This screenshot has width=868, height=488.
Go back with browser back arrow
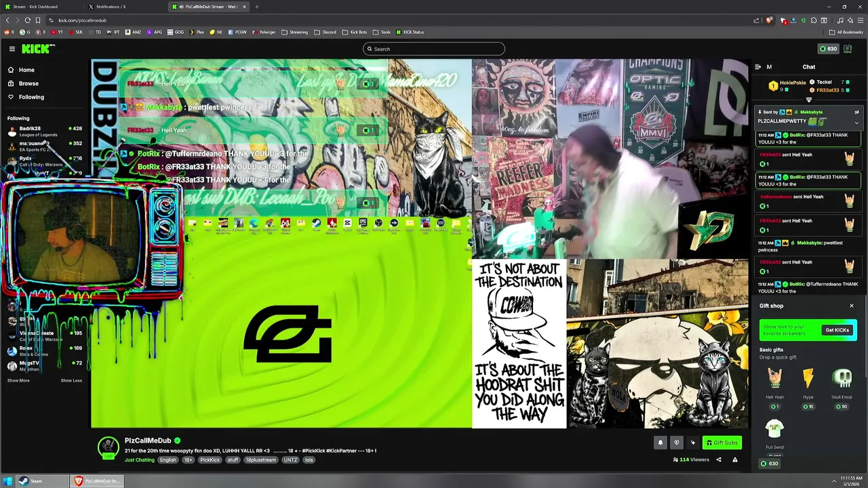tap(7, 20)
